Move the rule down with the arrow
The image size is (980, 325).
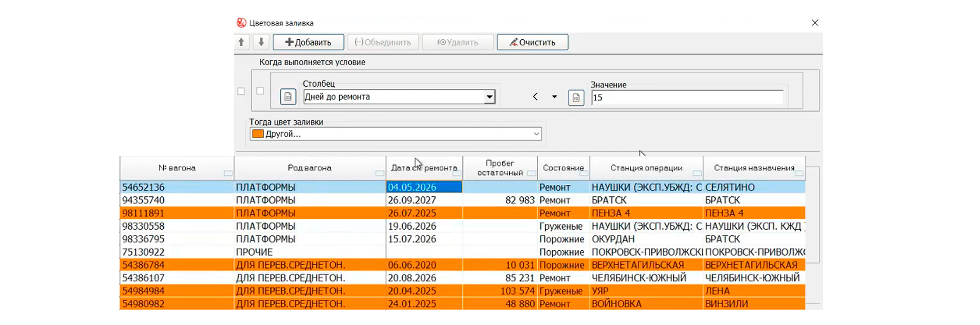coord(261,42)
